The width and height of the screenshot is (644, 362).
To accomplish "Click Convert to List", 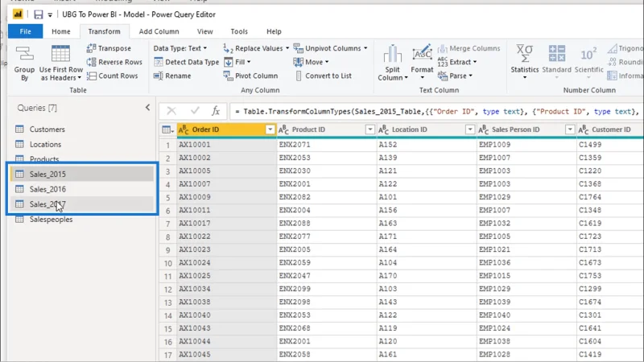I will tap(324, 76).
